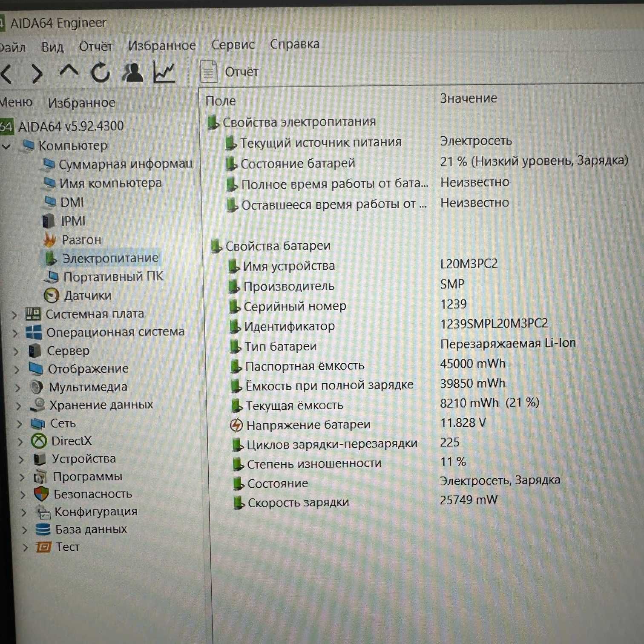
Task: Click the Системная плата motherboard icon
Action: [33, 314]
